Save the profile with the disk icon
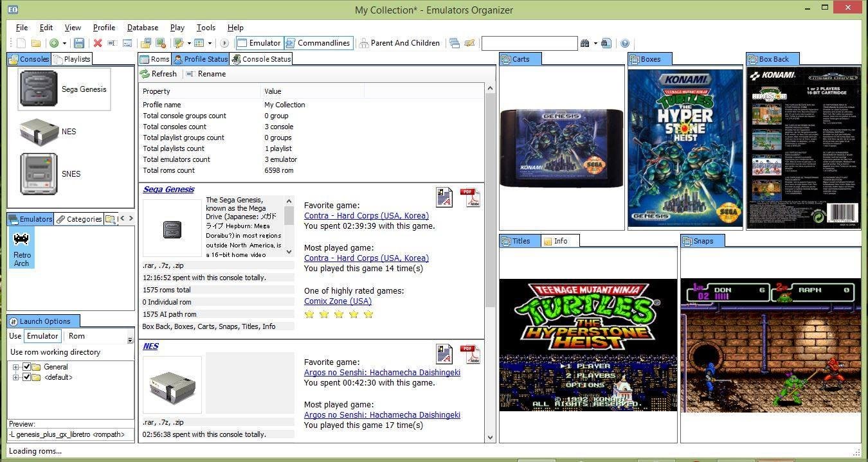The width and height of the screenshot is (868, 462). click(x=78, y=43)
